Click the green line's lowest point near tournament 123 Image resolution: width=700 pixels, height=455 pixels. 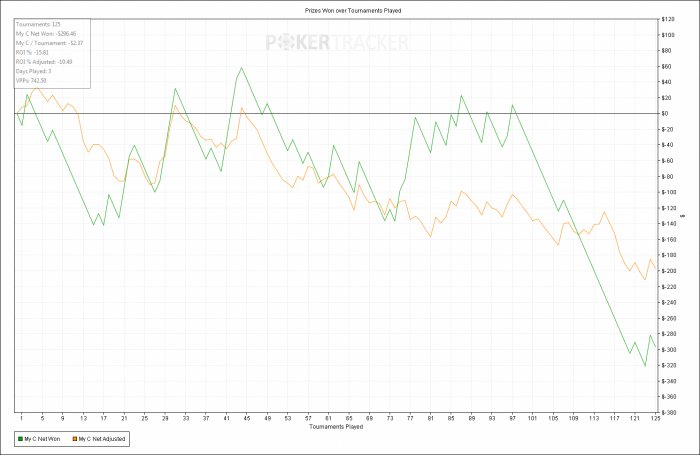click(645, 366)
